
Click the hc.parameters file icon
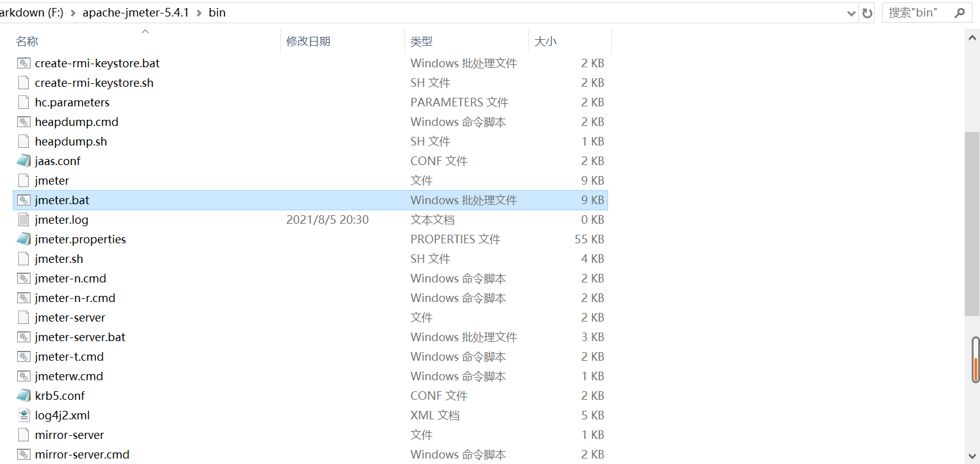tap(24, 102)
